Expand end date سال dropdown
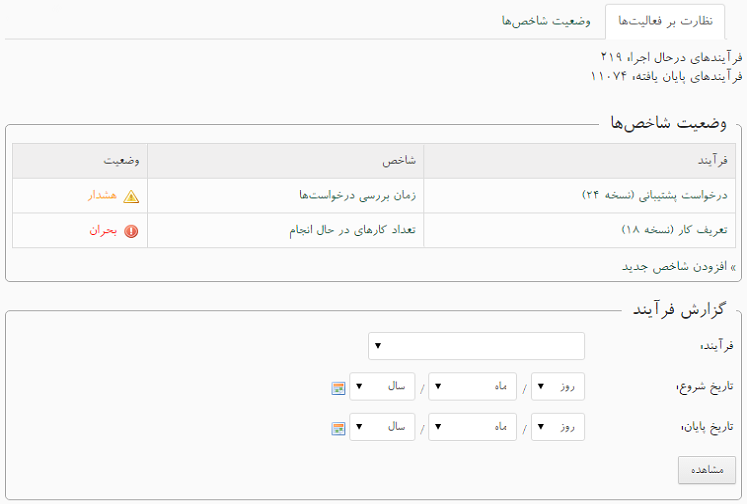 pyautogui.click(x=382, y=427)
